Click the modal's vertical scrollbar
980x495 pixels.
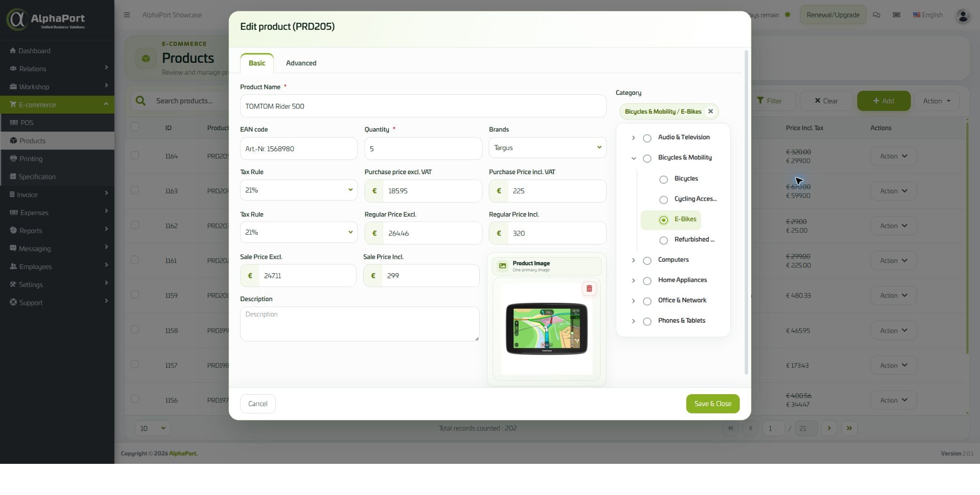[746, 213]
